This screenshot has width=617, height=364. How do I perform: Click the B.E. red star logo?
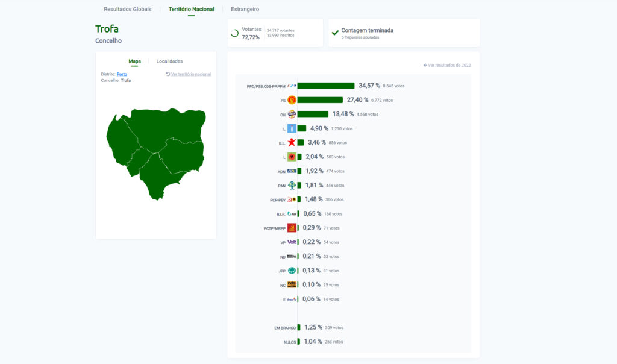292,143
